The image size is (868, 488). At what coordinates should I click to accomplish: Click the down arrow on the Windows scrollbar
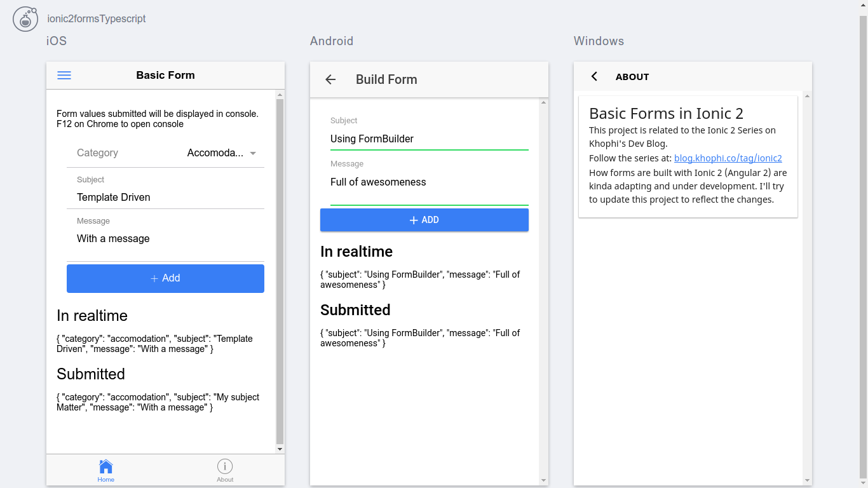click(x=807, y=481)
